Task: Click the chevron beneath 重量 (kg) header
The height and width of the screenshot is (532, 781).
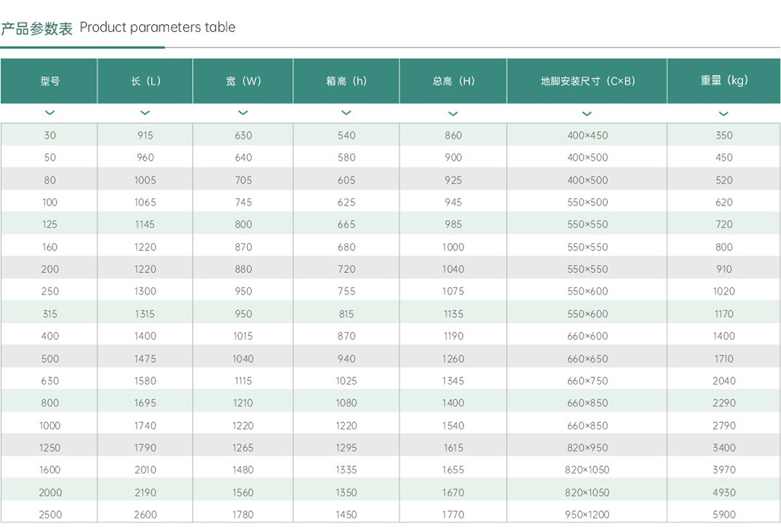Action: [724, 114]
